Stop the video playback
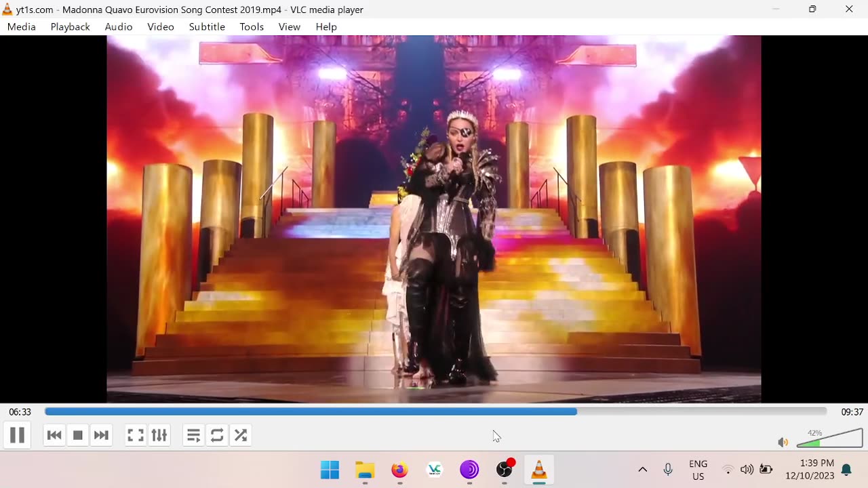 coord(78,435)
